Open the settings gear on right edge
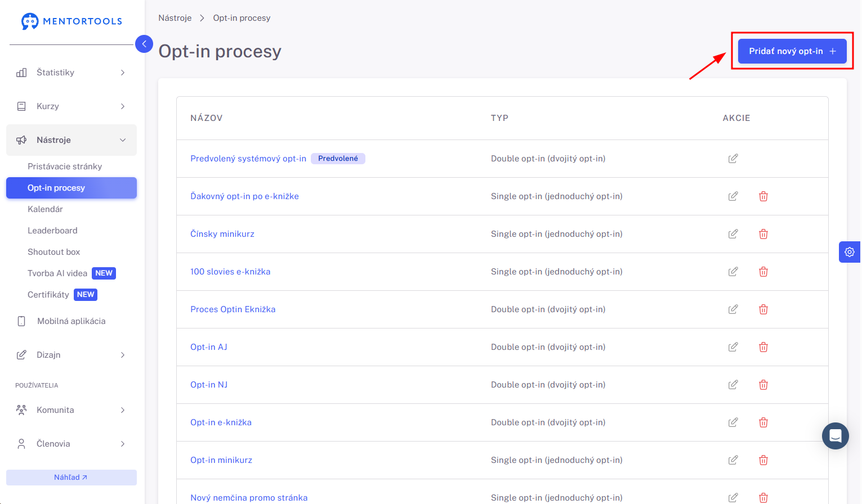This screenshot has height=504, width=862. coord(850,252)
